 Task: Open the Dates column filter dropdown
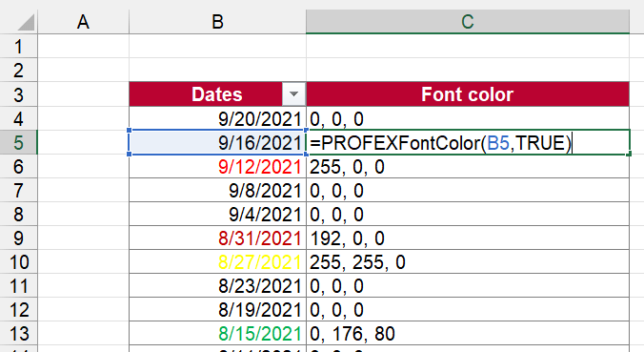pos(293,94)
